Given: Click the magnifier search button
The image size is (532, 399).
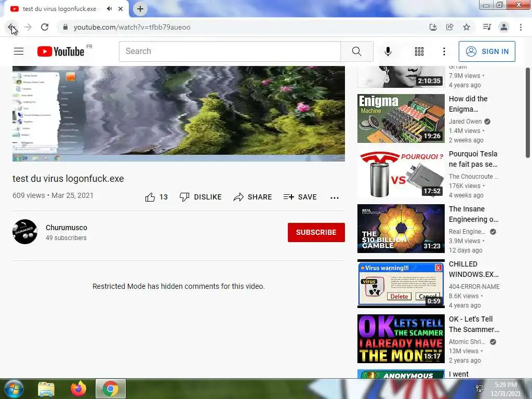Looking at the screenshot, I should [357, 51].
